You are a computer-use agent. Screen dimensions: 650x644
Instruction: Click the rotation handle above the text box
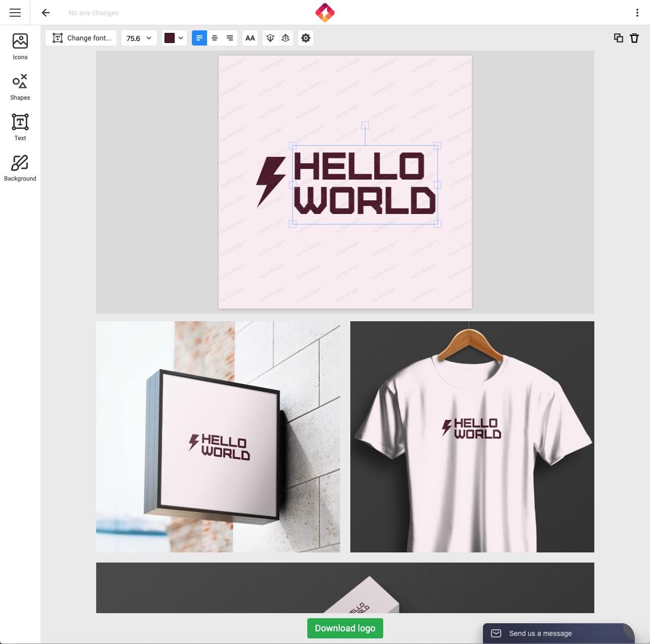(x=365, y=125)
